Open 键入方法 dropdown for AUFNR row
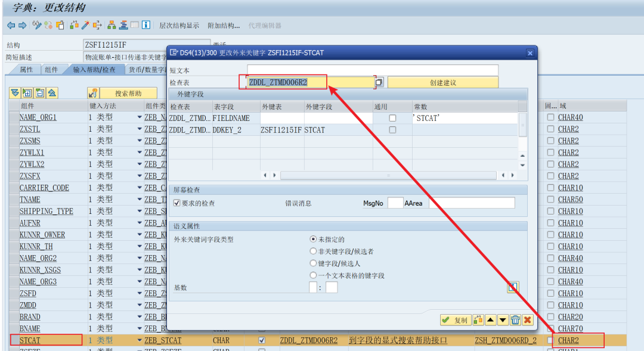Image resolution: width=644 pixels, height=351 pixels. point(139,223)
